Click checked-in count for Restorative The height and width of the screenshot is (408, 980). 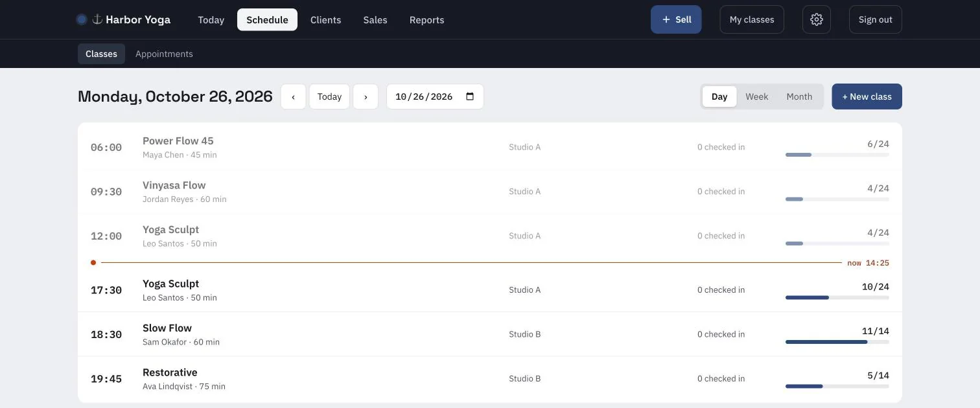(721, 379)
